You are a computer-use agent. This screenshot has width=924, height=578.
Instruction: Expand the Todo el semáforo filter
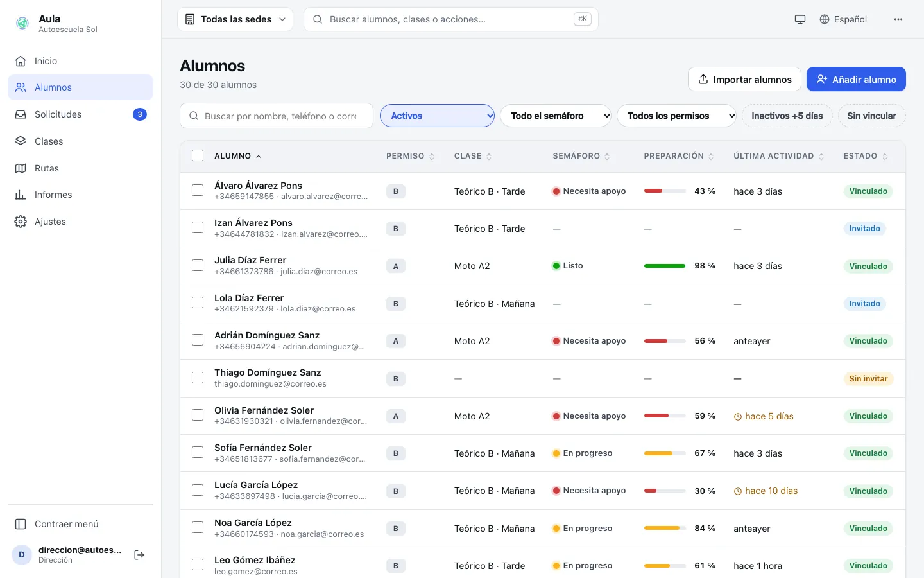pyautogui.click(x=556, y=116)
